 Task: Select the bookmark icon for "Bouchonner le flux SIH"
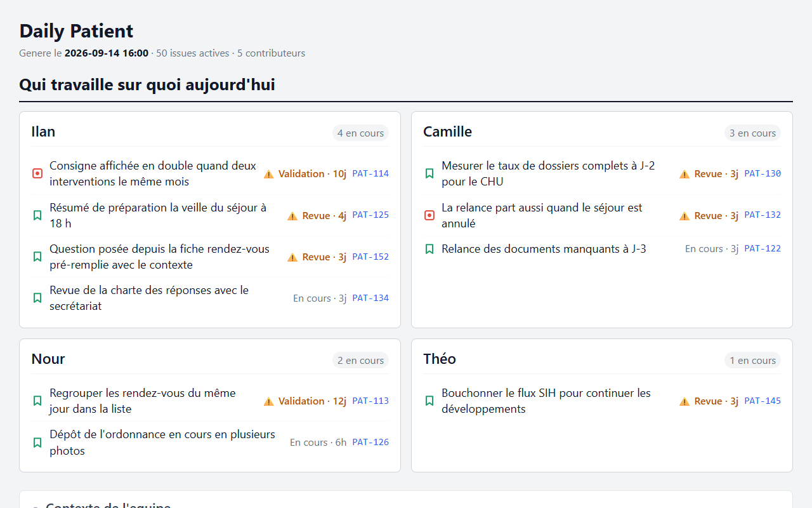pos(429,401)
